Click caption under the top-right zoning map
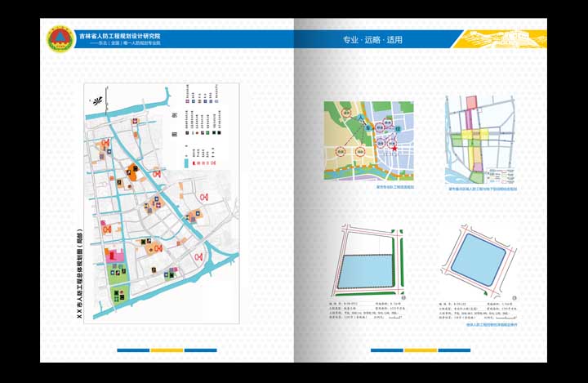Screen dimensions: 588x383 tap(483, 188)
